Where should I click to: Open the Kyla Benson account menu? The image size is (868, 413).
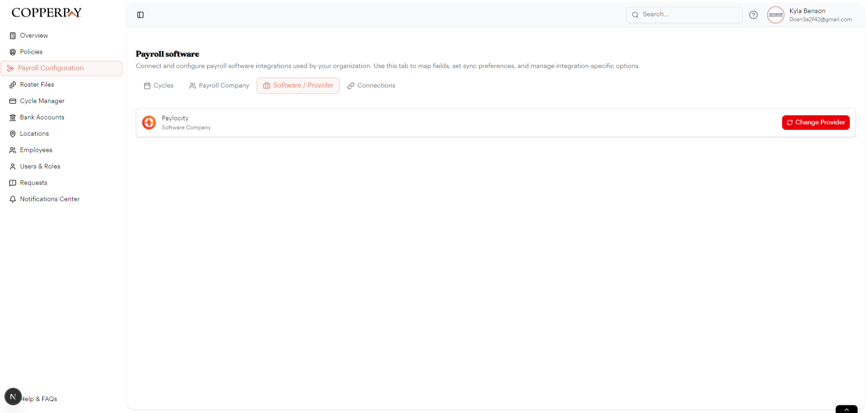pos(813,15)
